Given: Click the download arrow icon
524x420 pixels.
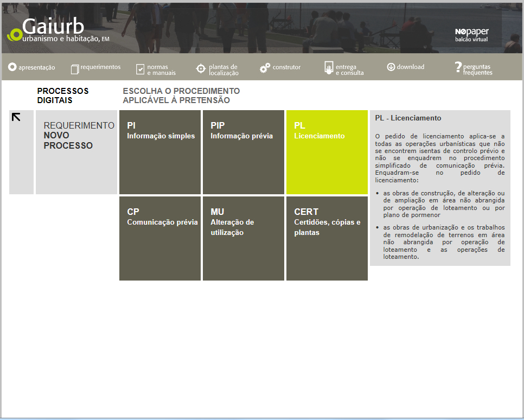Looking at the screenshot, I should [x=391, y=67].
